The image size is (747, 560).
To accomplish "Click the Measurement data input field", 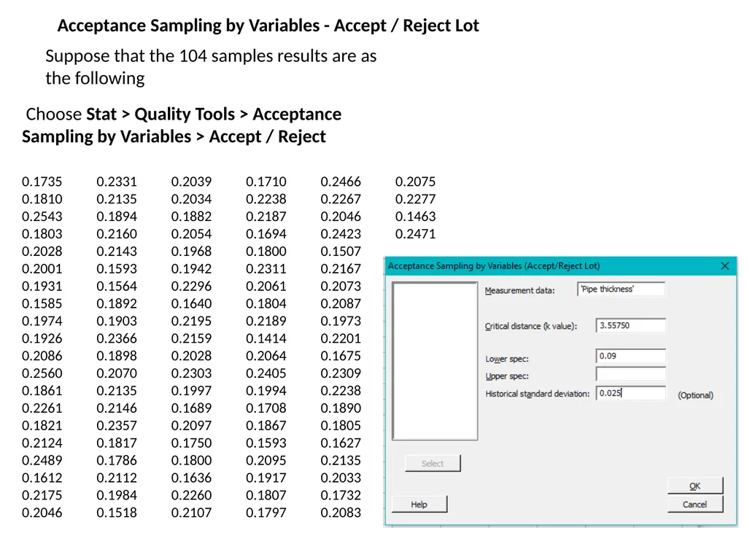I will click(621, 289).
